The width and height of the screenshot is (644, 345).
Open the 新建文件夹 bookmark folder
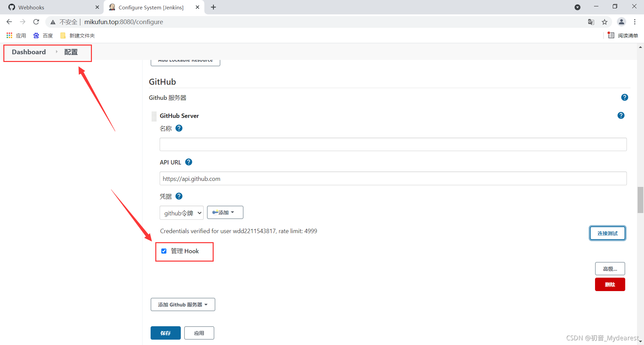point(77,36)
